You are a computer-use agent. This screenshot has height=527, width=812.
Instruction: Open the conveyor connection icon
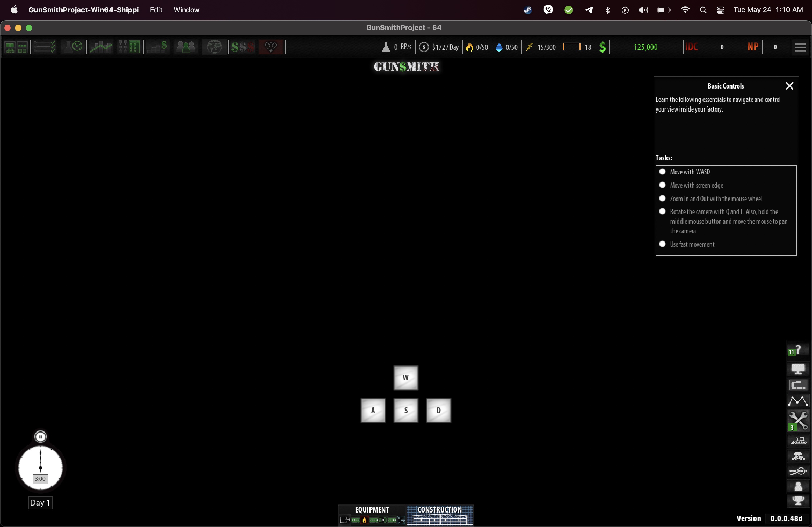coord(798,385)
